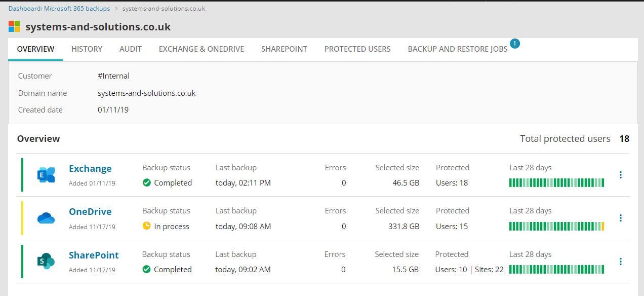Click the notification badge on Backup and Restore Jobs
This screenshot has height=296, width=644.
tap(515, 44)
